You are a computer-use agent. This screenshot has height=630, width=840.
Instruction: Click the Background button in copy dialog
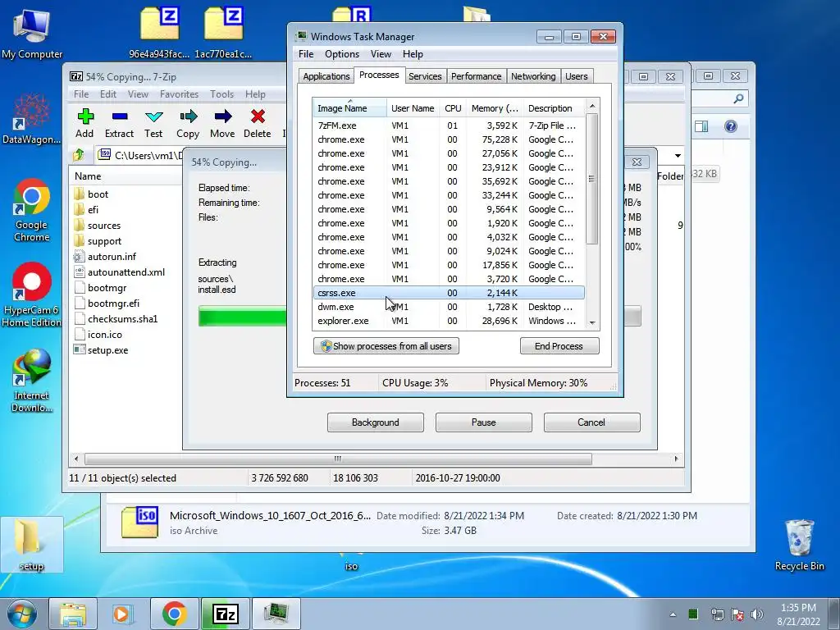tap(375, 422)
